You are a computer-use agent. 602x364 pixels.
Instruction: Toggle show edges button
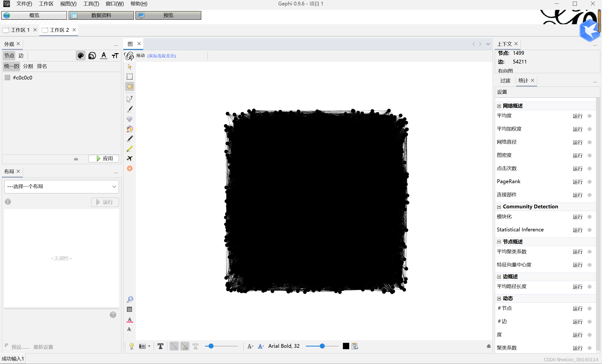174,346
